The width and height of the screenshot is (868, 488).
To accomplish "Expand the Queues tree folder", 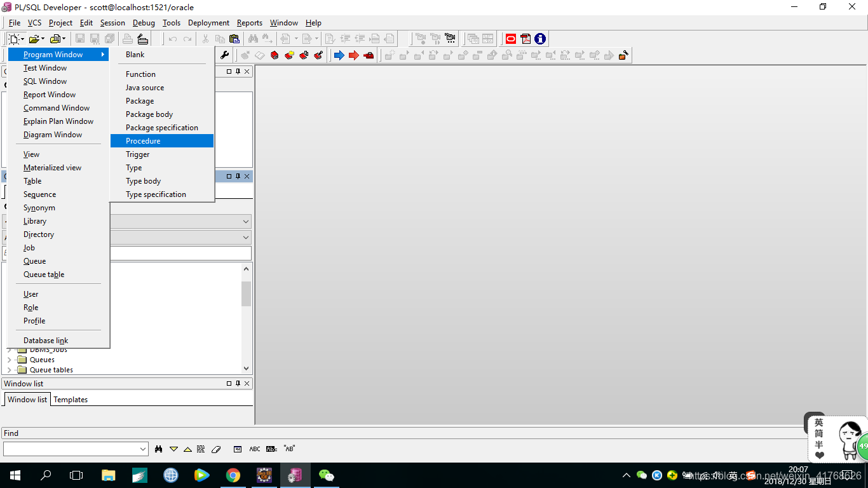I will click(9, 360).
